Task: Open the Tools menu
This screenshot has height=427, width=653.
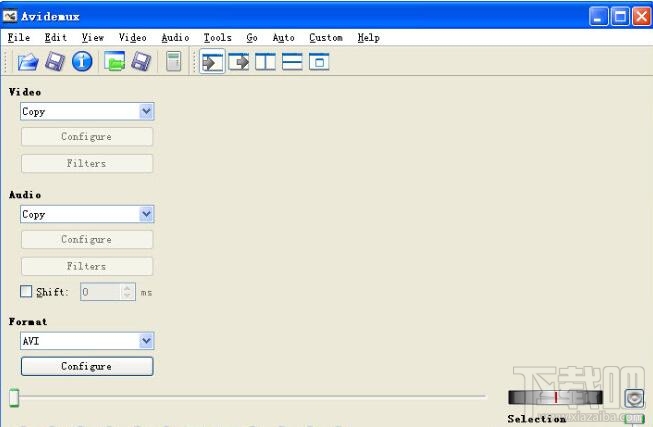Action: (217, 37)
